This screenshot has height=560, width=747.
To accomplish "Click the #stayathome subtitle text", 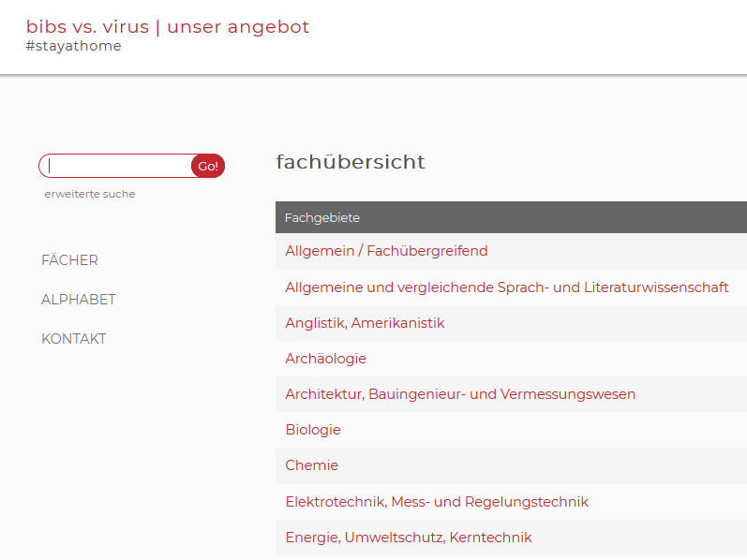I will 73,46.
